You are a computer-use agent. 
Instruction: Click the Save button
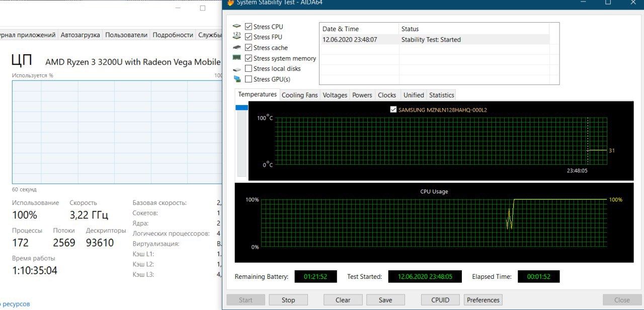pyautogui.click(x=385, y=300)
